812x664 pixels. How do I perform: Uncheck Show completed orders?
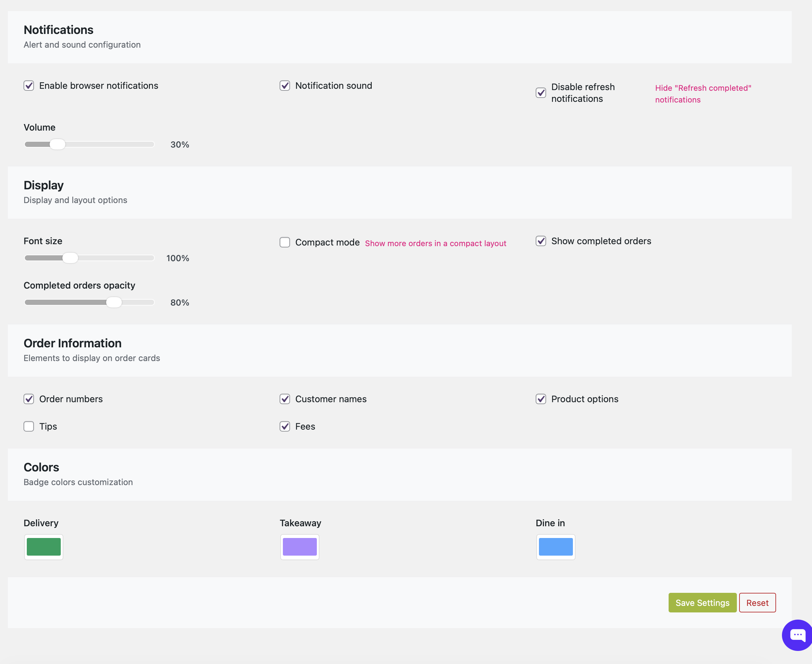tap(541, 241)
